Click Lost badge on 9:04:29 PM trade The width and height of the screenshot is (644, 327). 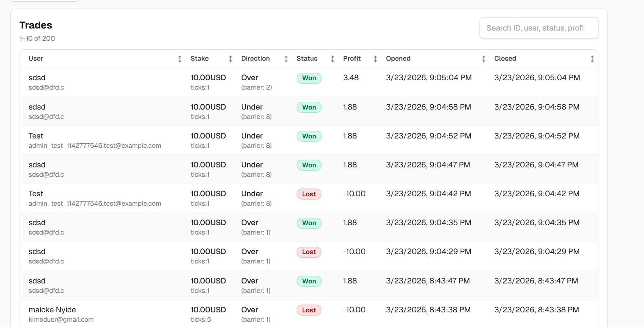point(309,252)
